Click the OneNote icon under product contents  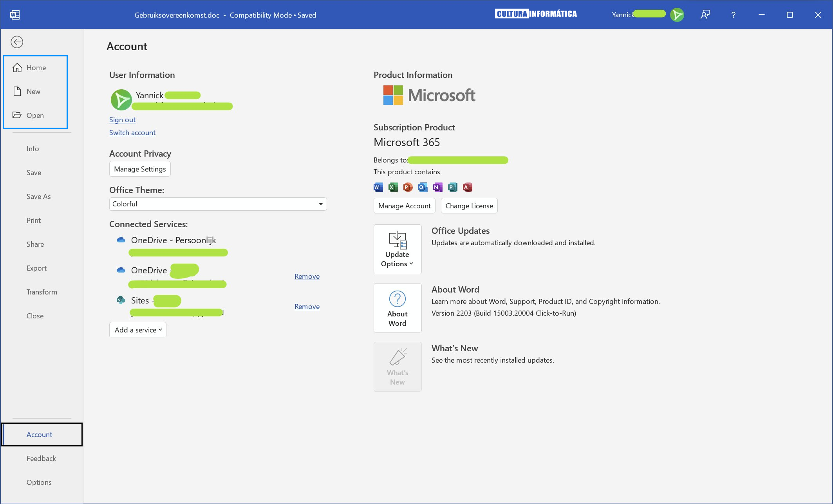437,187
